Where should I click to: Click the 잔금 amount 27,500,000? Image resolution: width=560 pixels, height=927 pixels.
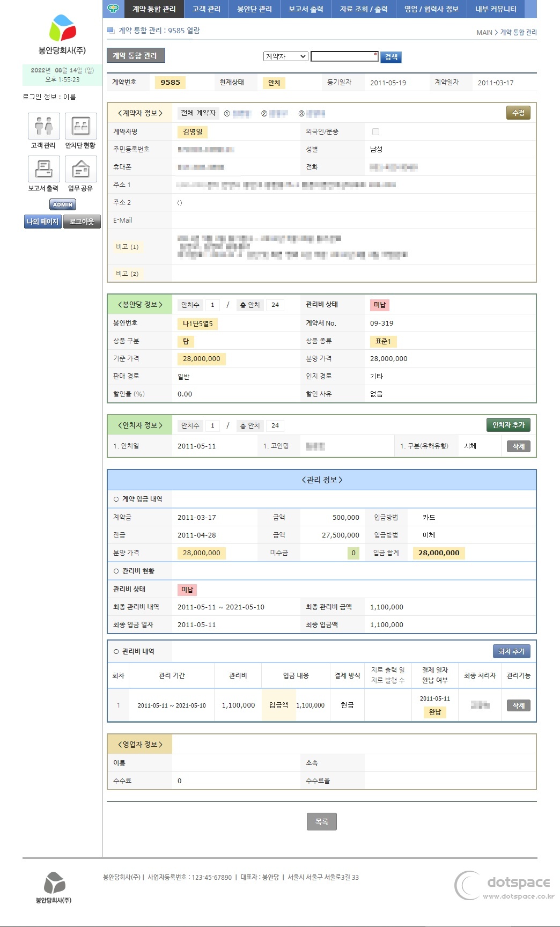click(x=341, y=535)
